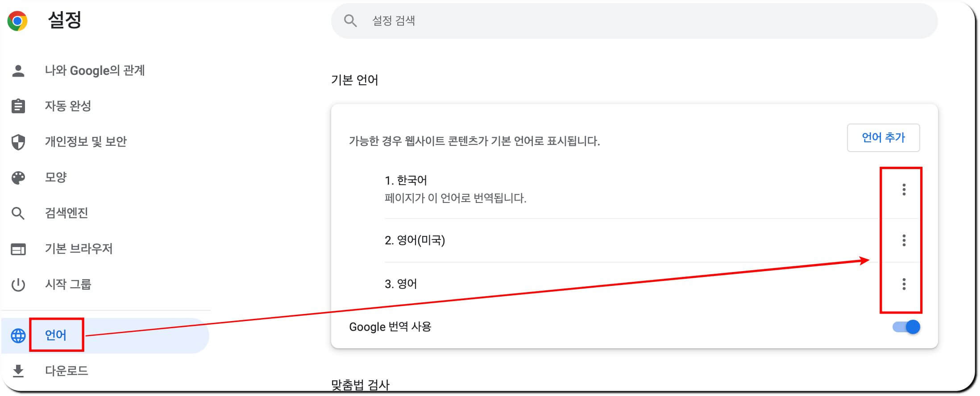The height and width of the screenshot is (396, 980).
Task: Click the download arrow icon for 다운로드
Action: point(18,371)
